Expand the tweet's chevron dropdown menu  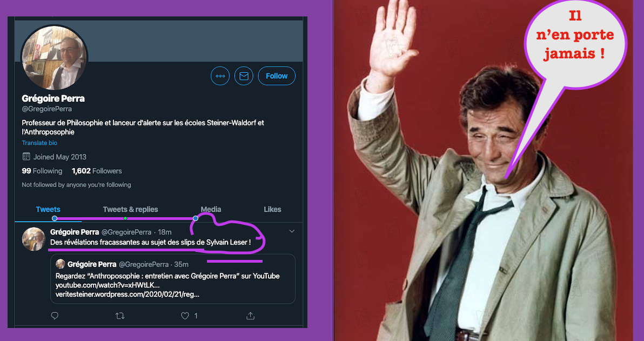click(x=292, y=232)
